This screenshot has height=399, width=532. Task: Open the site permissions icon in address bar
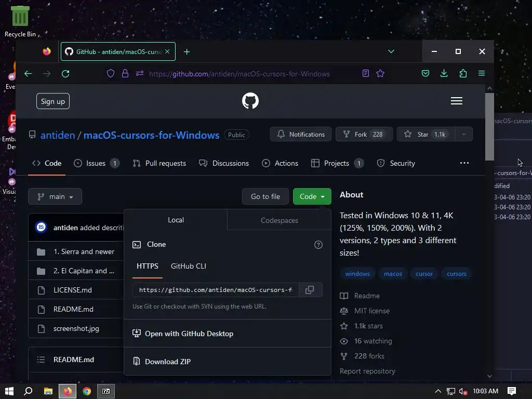140,74
